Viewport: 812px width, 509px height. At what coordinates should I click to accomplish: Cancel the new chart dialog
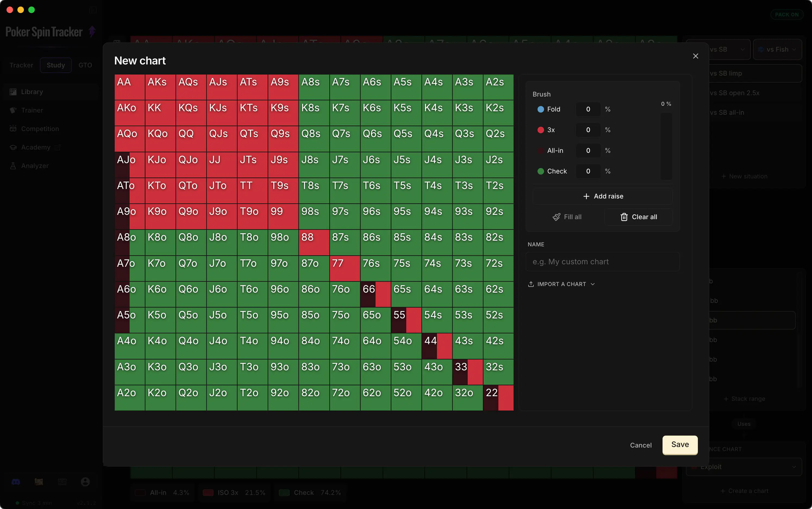641,445
